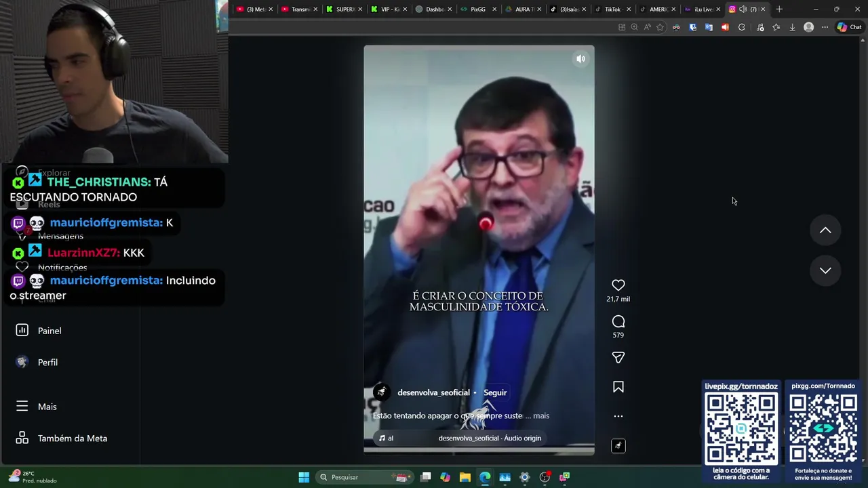Viewport: 868px width, 488px height.
Task: Open Microsoft Edge from the taskbar
Action: pyautogui.click(x=485, y=477)
